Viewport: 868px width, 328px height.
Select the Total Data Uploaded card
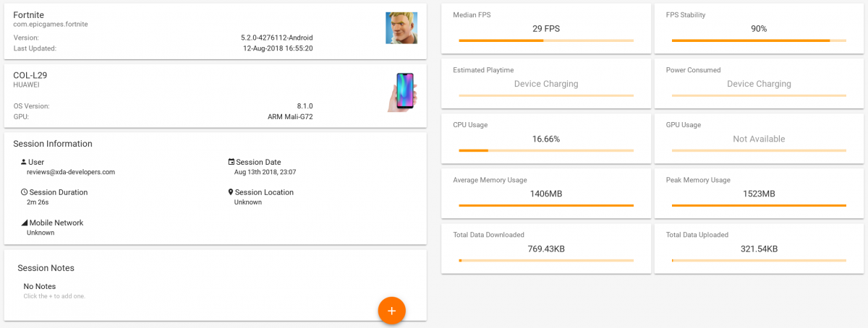coord(759,247)
